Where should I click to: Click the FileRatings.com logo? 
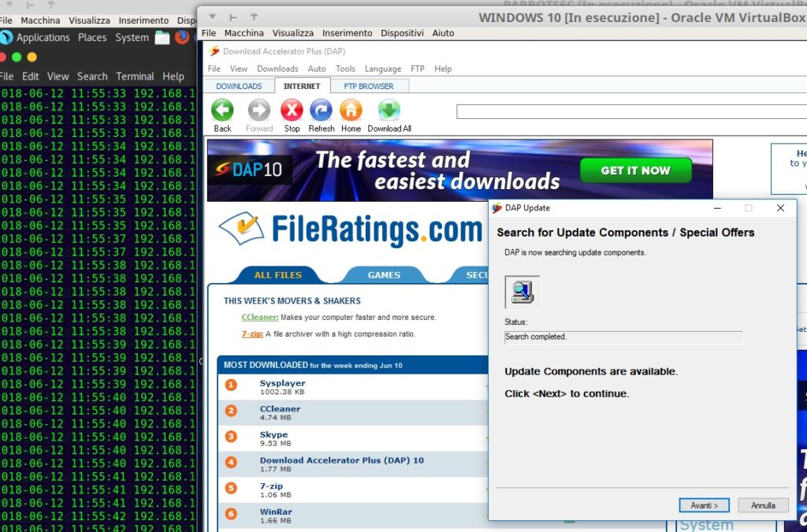[x=351, y=230]
